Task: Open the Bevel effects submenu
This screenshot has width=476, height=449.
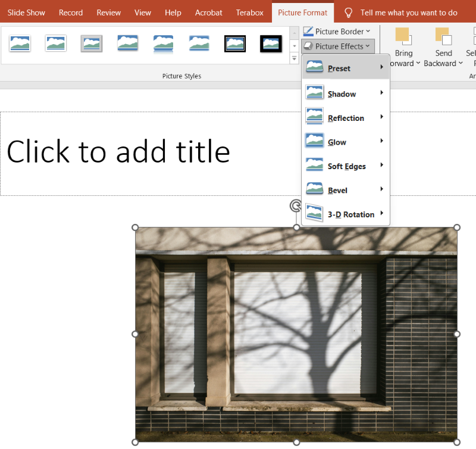Action: pyautogui.click(x=346, y=189)
